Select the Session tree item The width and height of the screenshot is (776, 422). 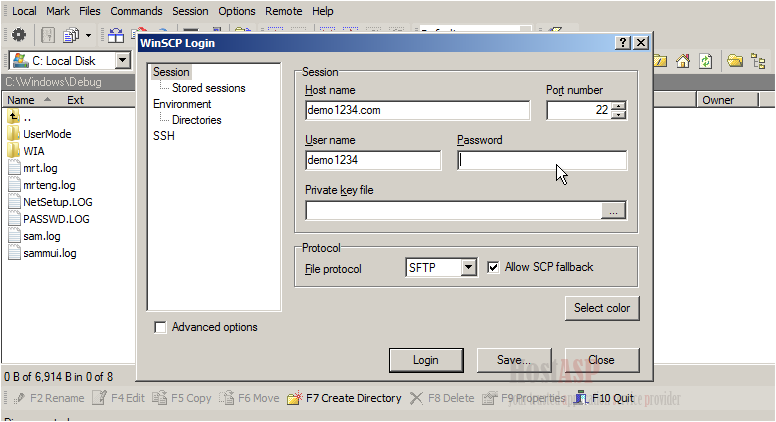(x=171, y=72)
